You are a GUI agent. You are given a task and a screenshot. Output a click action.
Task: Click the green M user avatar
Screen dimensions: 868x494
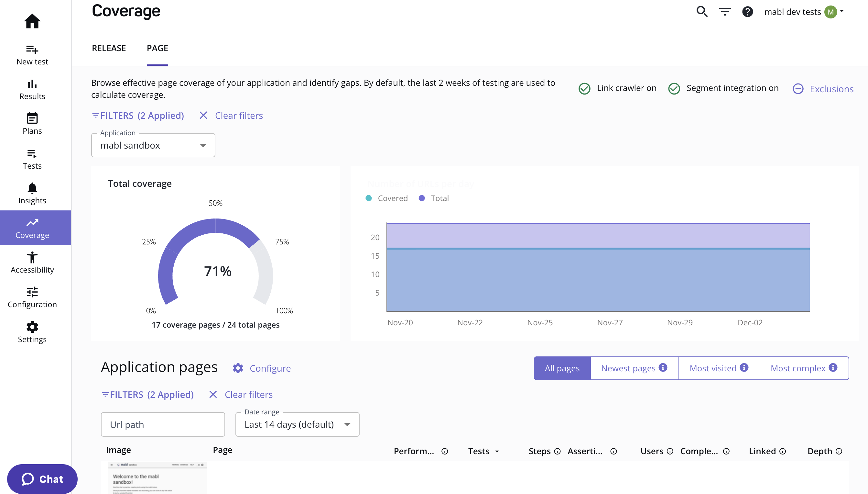(830, 12)
